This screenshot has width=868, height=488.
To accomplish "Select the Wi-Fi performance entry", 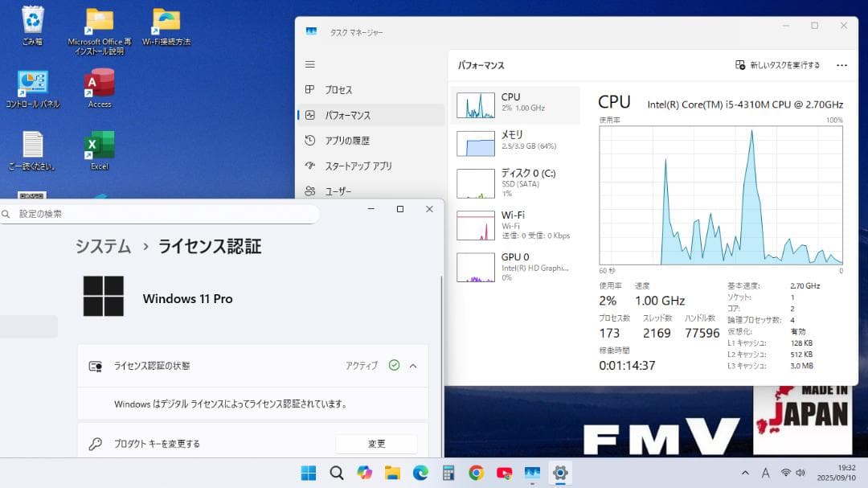I will [515, 225].
